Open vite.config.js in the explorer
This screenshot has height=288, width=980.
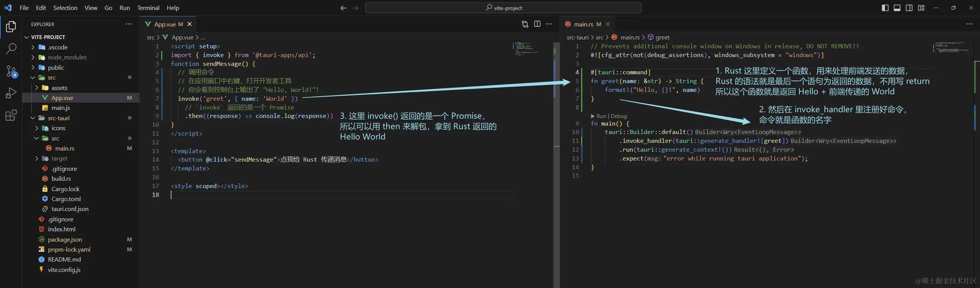click(81, 270)
